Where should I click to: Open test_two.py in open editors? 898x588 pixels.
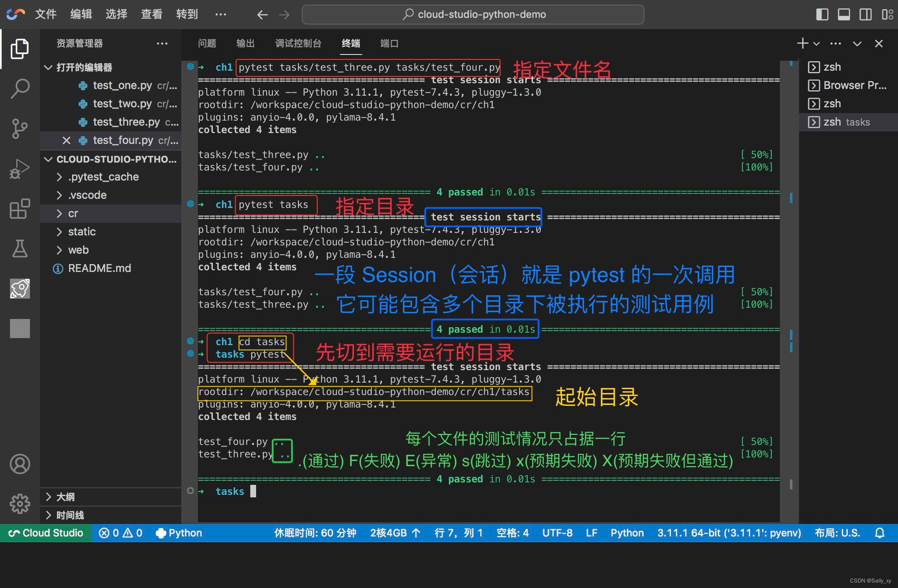point(111,104)
